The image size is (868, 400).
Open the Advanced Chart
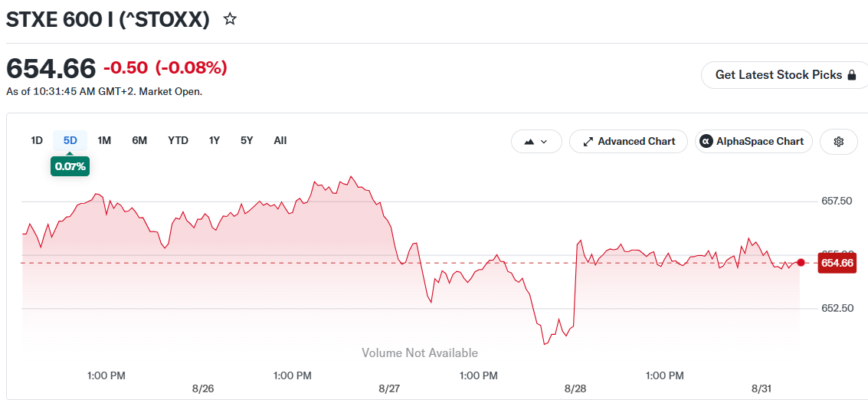[628, 141]
